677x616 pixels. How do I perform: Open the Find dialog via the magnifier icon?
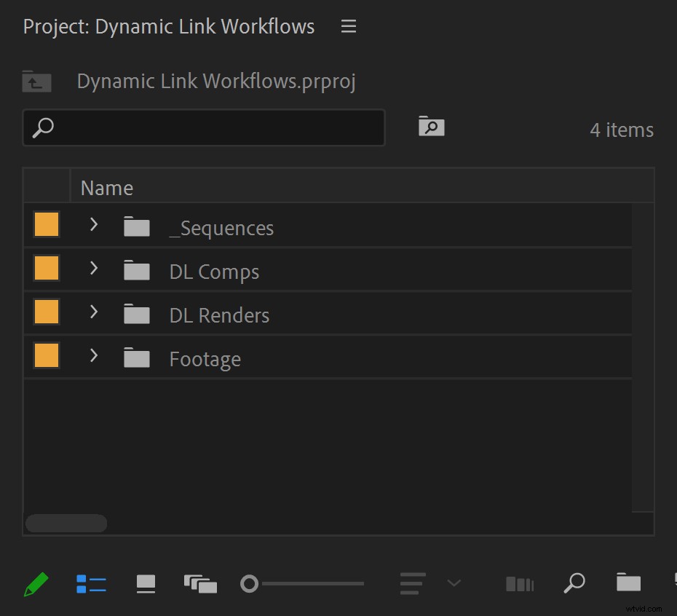point(574,583)
